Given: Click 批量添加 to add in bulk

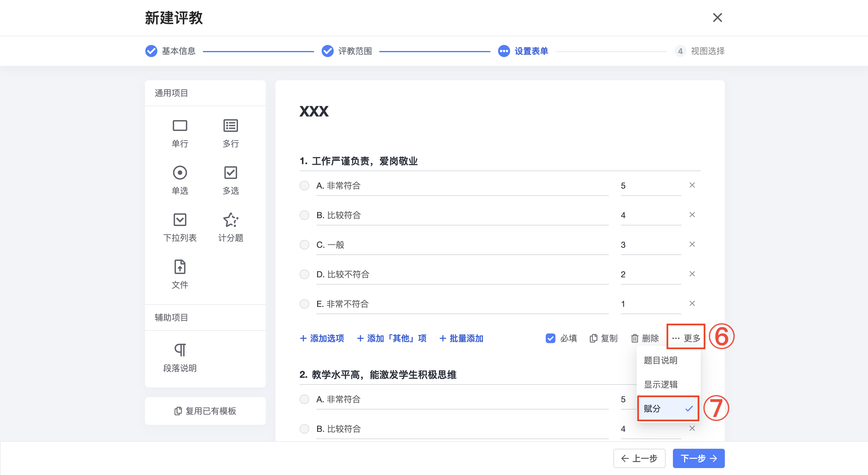Looking at the screenshot, I should coord(461,338).
